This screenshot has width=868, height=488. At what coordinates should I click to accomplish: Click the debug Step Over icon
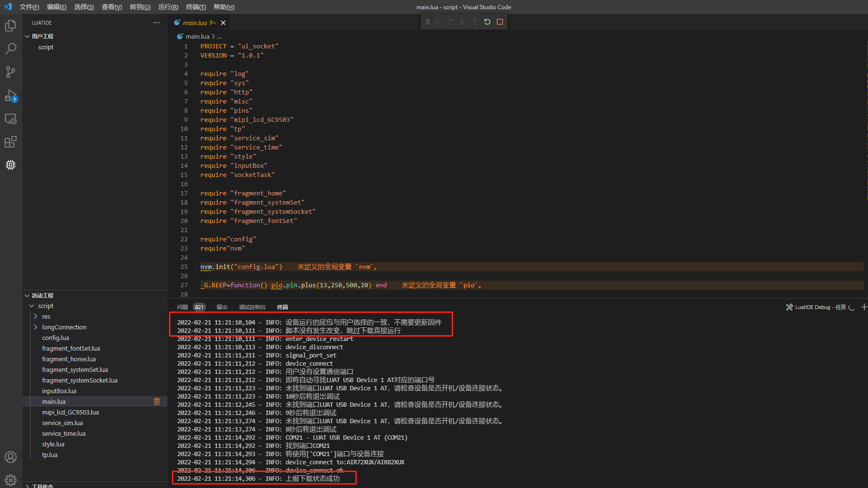tap(450, 22)
